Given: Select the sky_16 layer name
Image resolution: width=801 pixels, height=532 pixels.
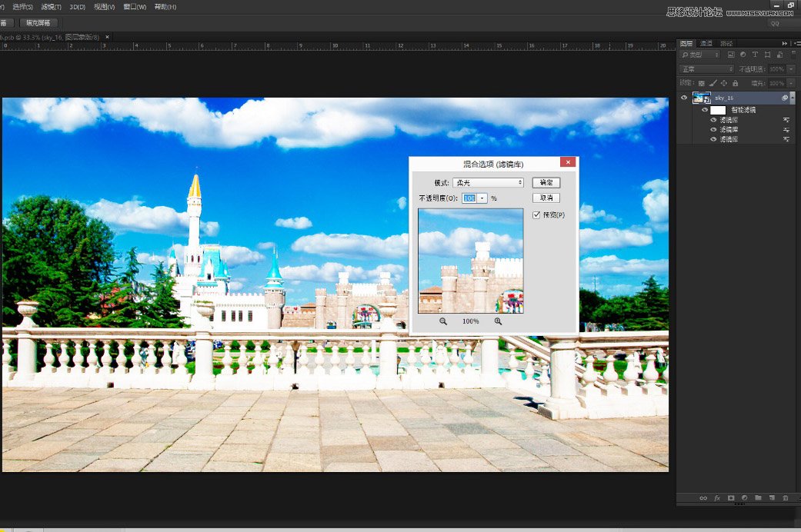Looking at the screenshot, I should point(724,98).
